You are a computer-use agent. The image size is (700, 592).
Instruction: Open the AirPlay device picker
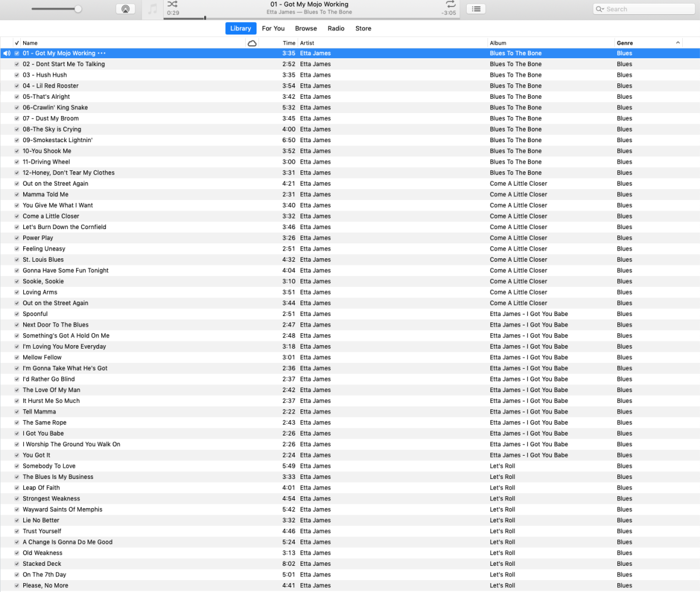pyautogui.click(x=125, y=8)
